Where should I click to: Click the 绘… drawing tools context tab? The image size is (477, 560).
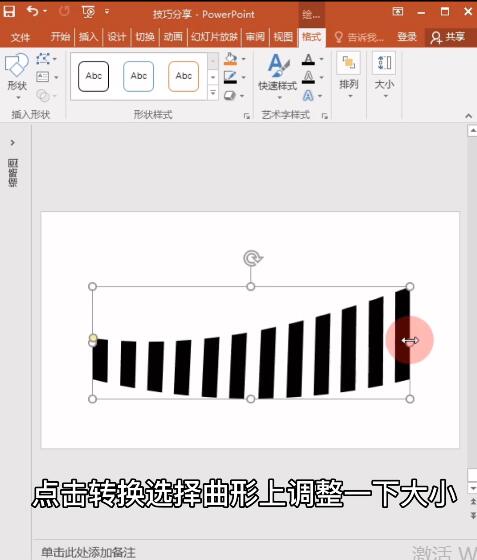(311, 14)
